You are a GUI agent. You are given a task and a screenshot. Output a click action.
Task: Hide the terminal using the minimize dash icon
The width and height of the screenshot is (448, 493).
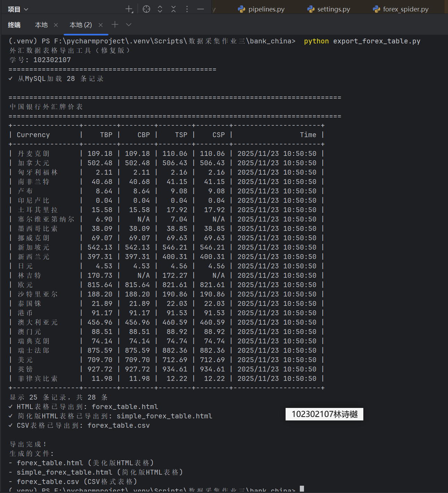200,9
